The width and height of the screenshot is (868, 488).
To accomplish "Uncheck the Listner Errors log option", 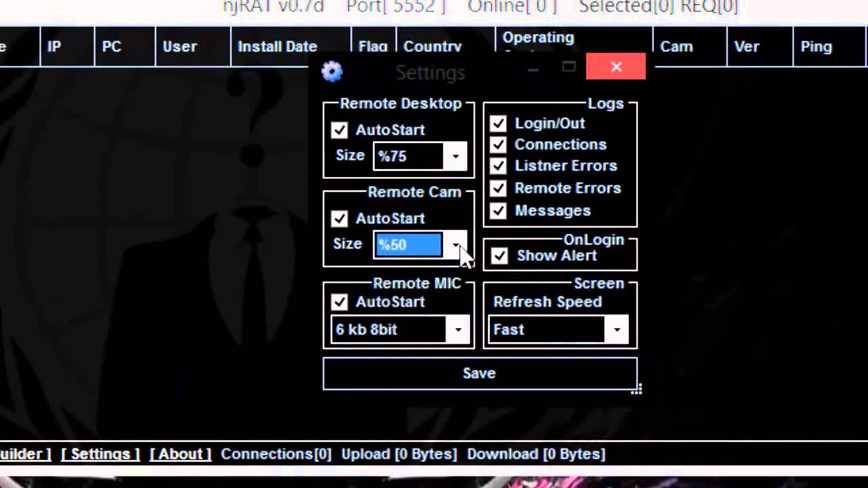I will (498, 165).
